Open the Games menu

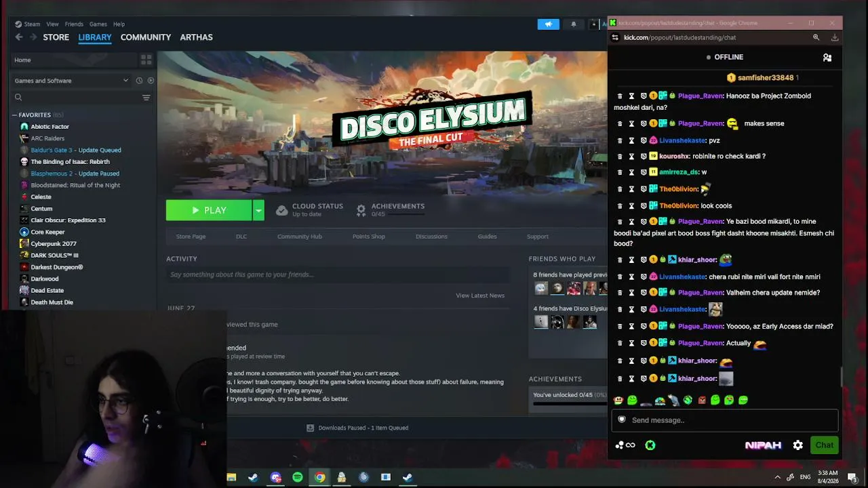pyautogui.click(x=98, y=24)
